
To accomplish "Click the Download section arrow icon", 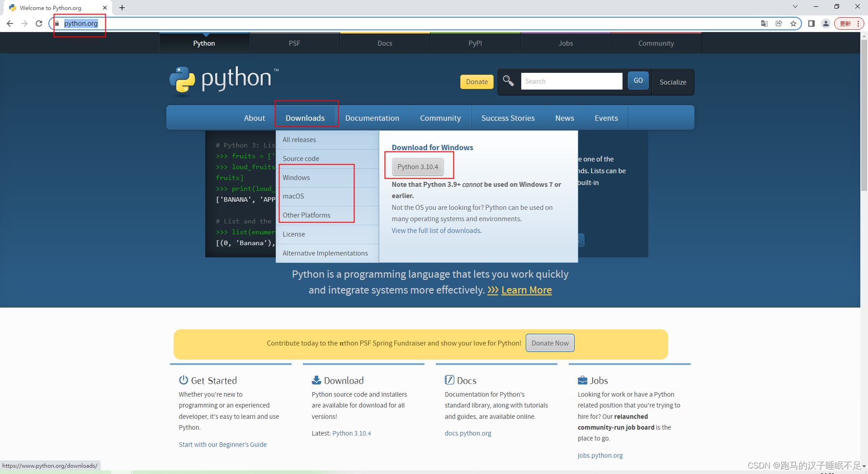I will [x=316, y=380].
